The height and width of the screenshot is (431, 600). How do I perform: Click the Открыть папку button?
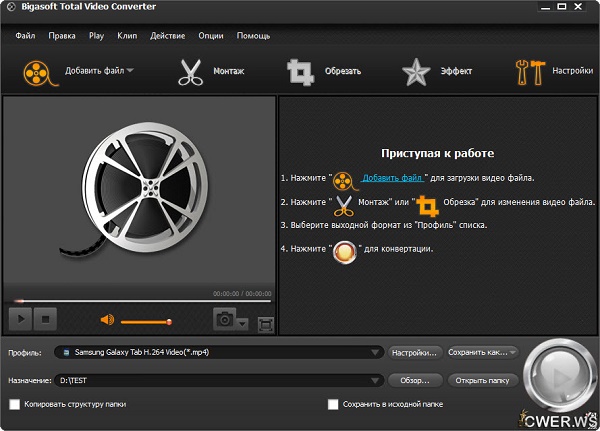click(483, 380)
